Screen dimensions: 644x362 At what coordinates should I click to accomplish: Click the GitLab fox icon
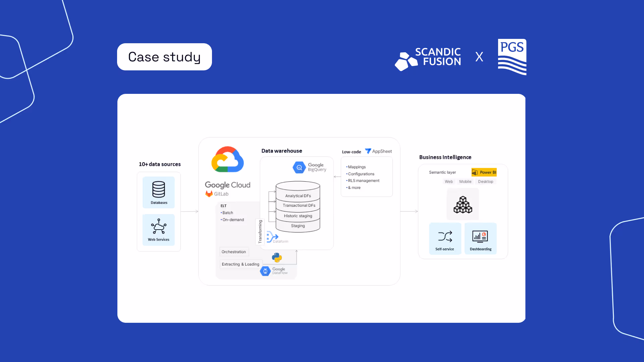coord(209,194)
